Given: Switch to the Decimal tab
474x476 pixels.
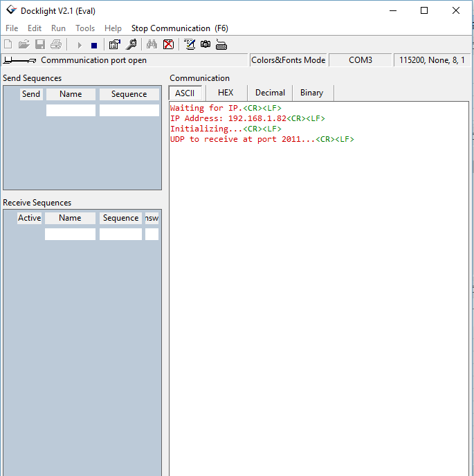Looking at the screenshot, I should [x=270, y=93].
